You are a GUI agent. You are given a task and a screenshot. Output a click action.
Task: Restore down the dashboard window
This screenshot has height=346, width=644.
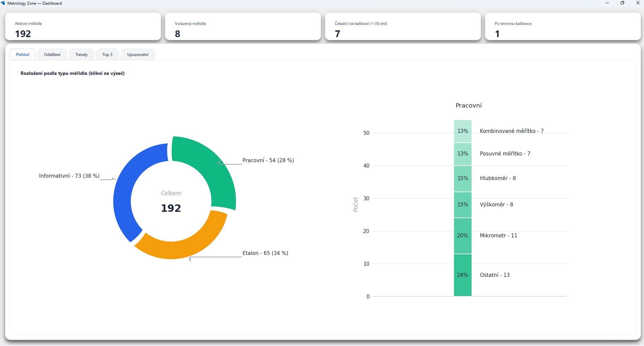point(622,3)
